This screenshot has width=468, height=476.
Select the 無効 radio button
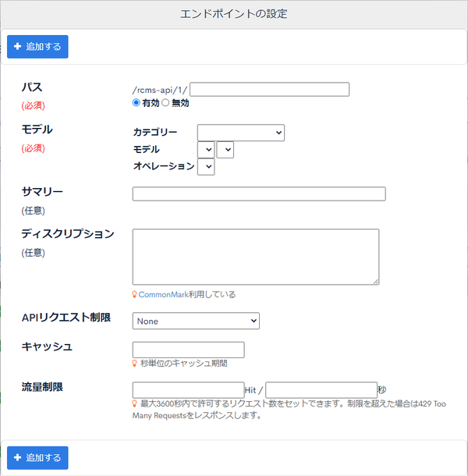165,102
